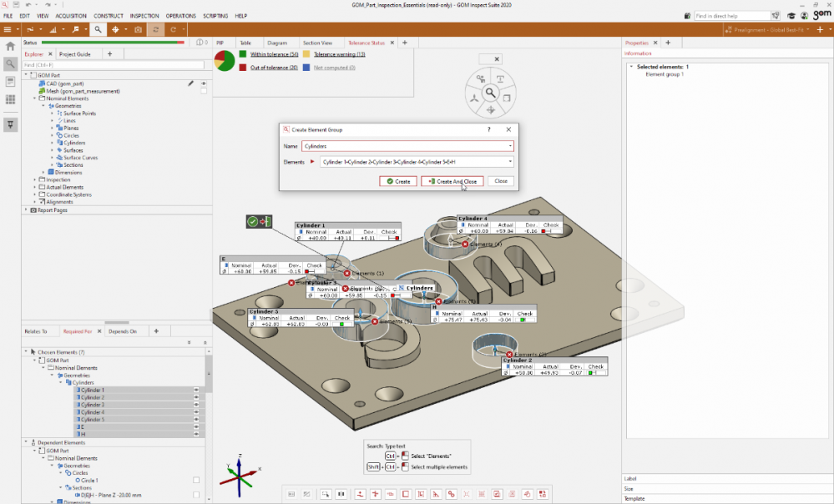Toggle visibility checkbox for Circle 1

196,480
